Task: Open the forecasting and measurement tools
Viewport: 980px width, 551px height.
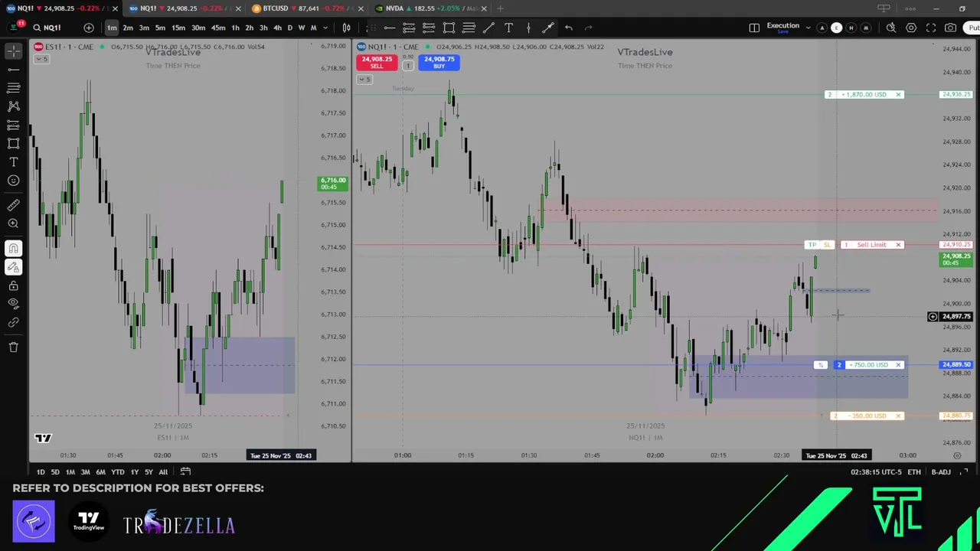Action: [x=14, y=125]
